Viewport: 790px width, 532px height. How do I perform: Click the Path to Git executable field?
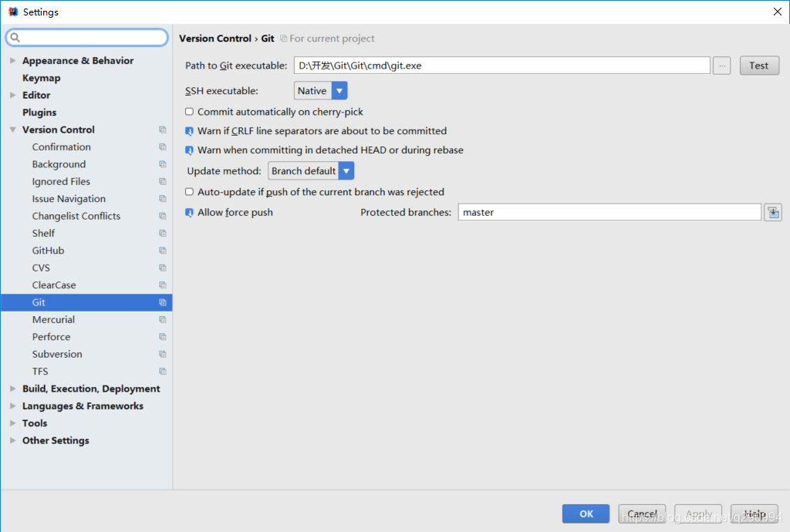coord(501,66)
